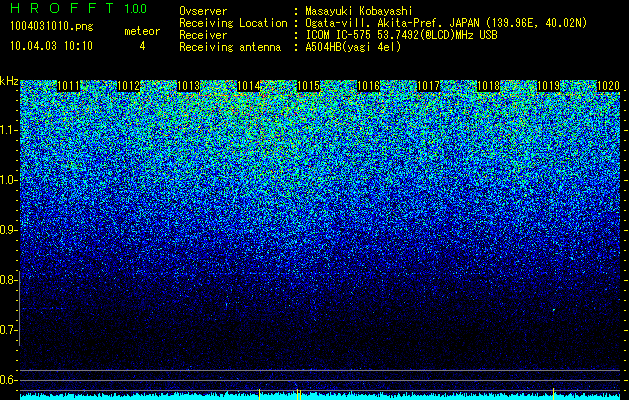Click the yellow meteor tick near 1019
Image resolution: width=629 pixels, height=400 pixels.
point(554,394)
